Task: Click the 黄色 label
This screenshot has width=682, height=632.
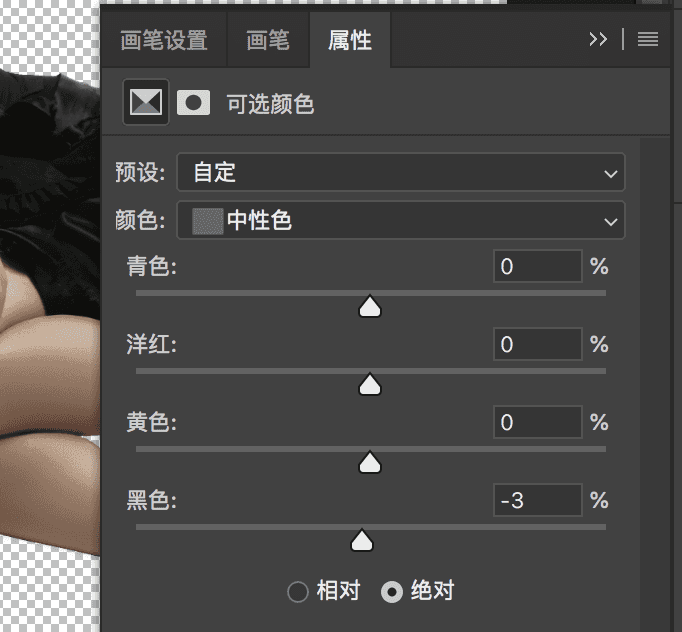Action: (x=151, y=422)
